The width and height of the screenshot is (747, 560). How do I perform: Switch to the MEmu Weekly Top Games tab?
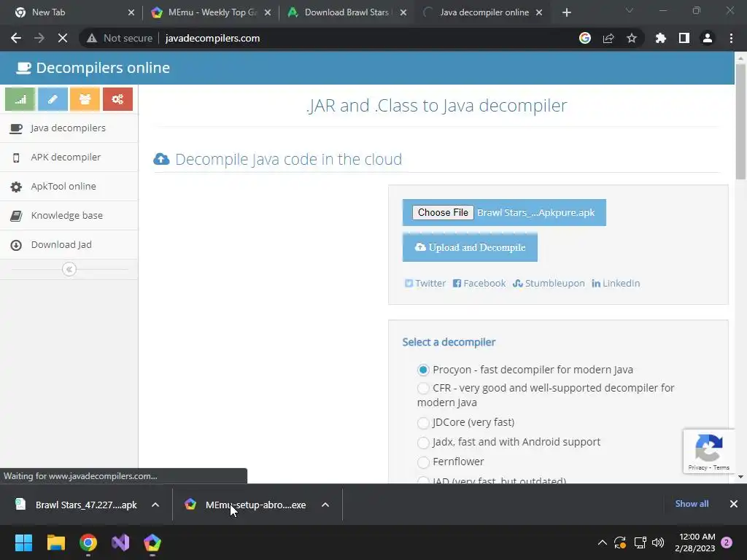(209, 12)
